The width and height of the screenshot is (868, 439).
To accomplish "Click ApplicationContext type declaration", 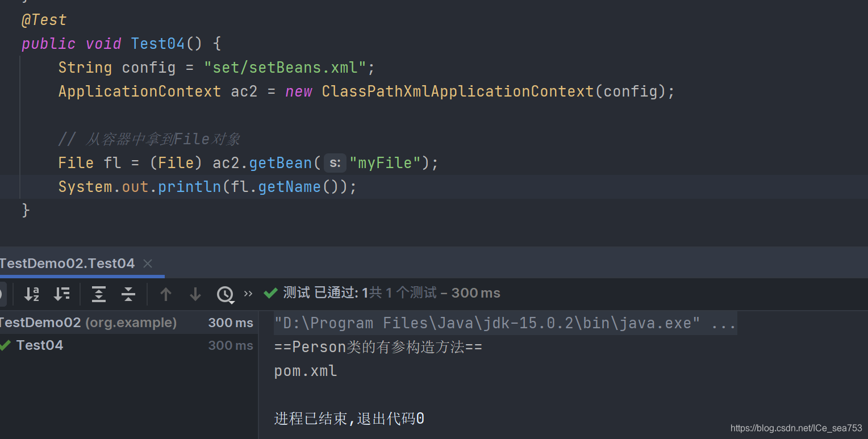I will tap(140, 91).
